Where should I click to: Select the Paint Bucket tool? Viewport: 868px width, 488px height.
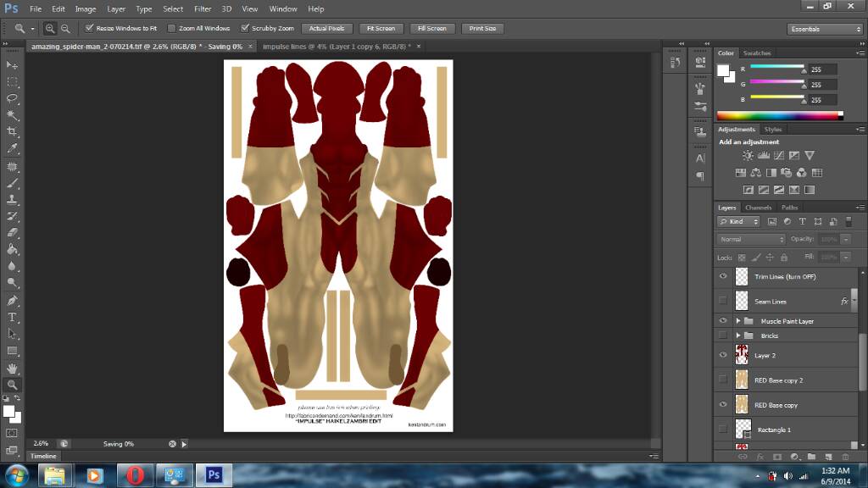[12, 250]
